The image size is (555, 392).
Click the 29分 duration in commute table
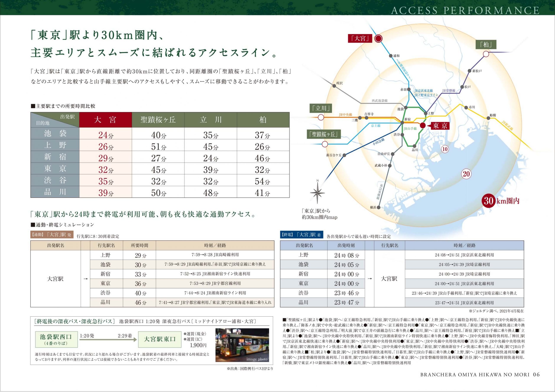[x=141, y=255]
